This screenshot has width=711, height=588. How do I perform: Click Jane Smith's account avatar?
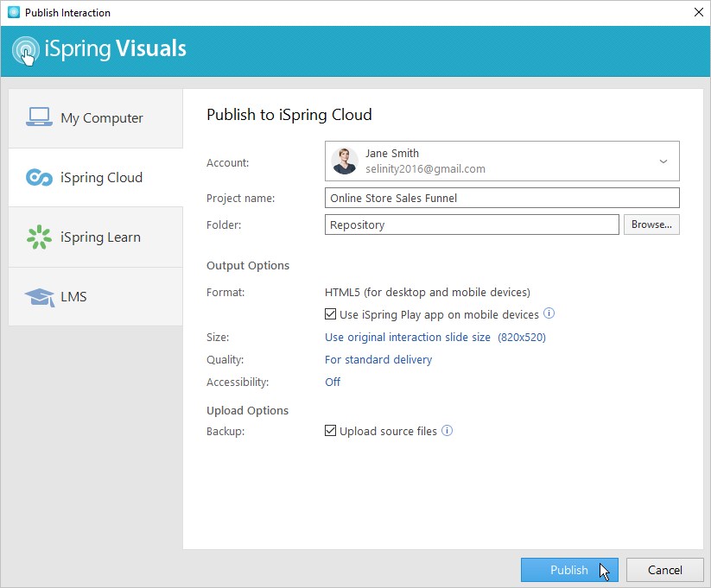[345, 161]
